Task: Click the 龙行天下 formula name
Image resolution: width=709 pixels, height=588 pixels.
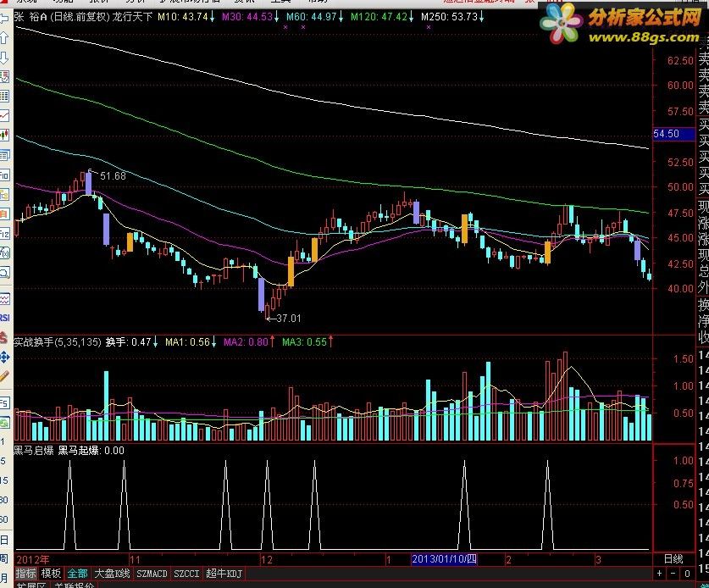Action: pos(132,17)
